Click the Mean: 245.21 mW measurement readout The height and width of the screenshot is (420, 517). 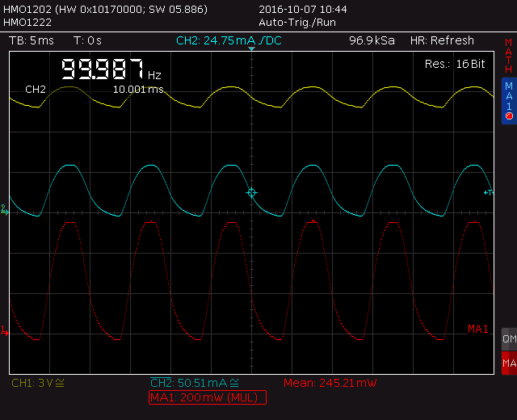click(x=330, y=383)
